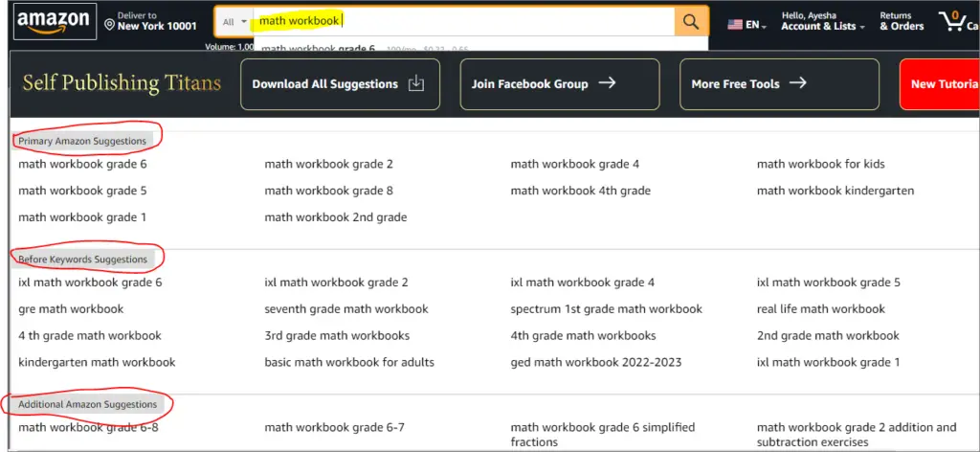Click Join Facebook Group button
The image size is (980, 452).
pyautogui.click(x=560, y=84)
